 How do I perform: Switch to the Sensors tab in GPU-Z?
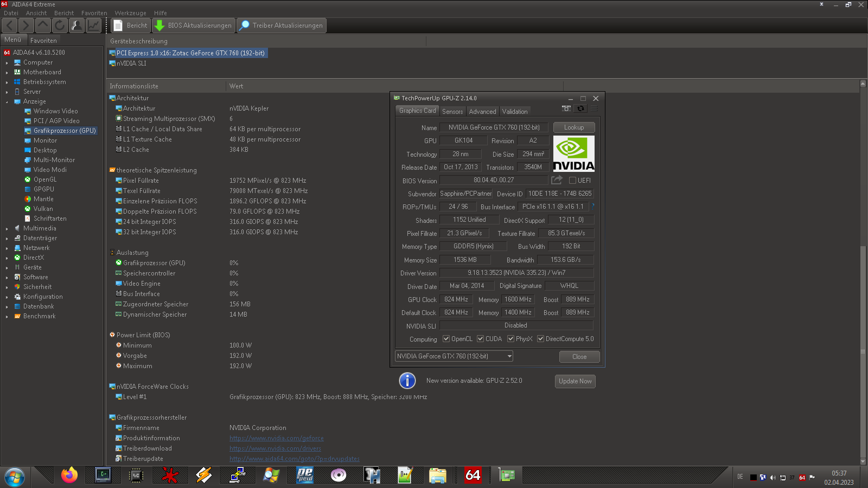pyautogui.click(x=452, y=111)
